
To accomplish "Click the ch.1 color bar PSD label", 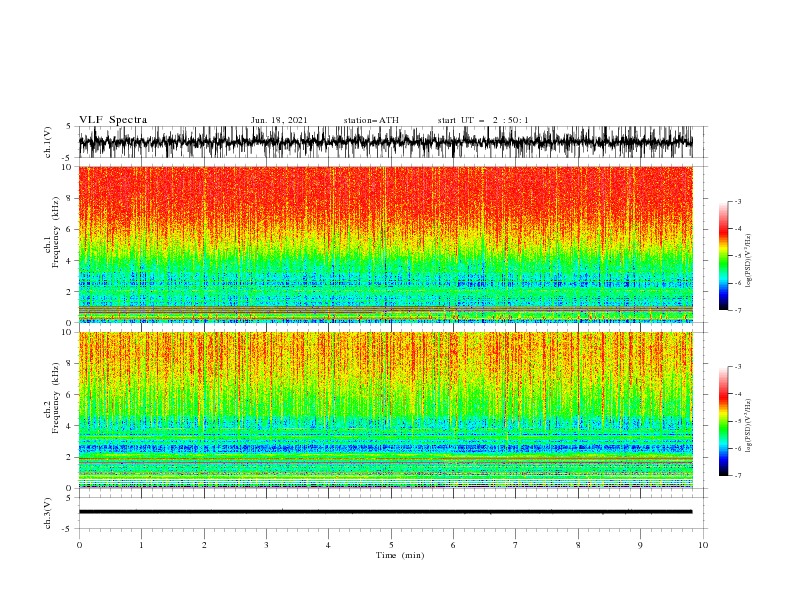I will pos(748,261).
